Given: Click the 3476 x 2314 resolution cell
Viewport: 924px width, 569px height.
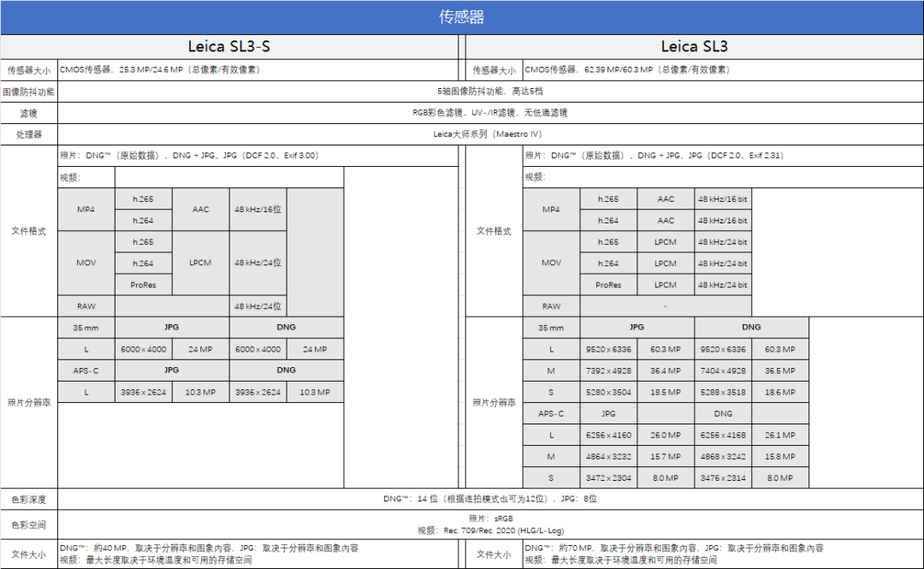Looking at the screenshot, I should pos(723,477).
